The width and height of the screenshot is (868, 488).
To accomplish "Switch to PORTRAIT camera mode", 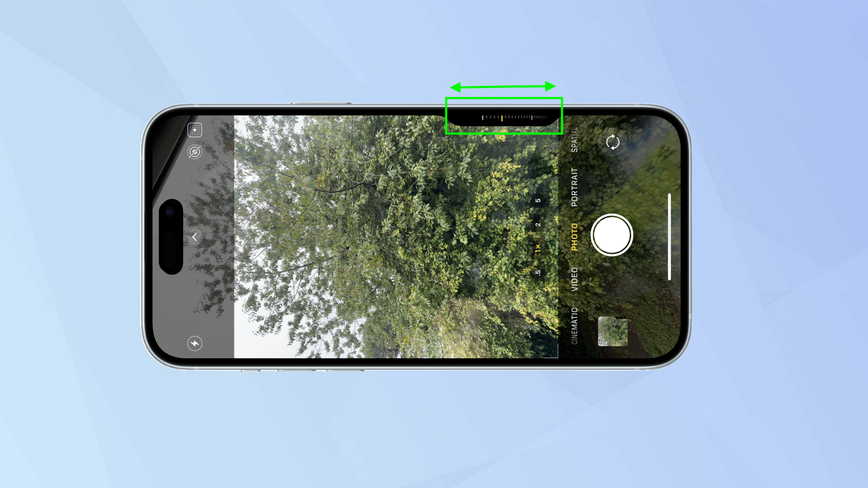I will [572, 183].
